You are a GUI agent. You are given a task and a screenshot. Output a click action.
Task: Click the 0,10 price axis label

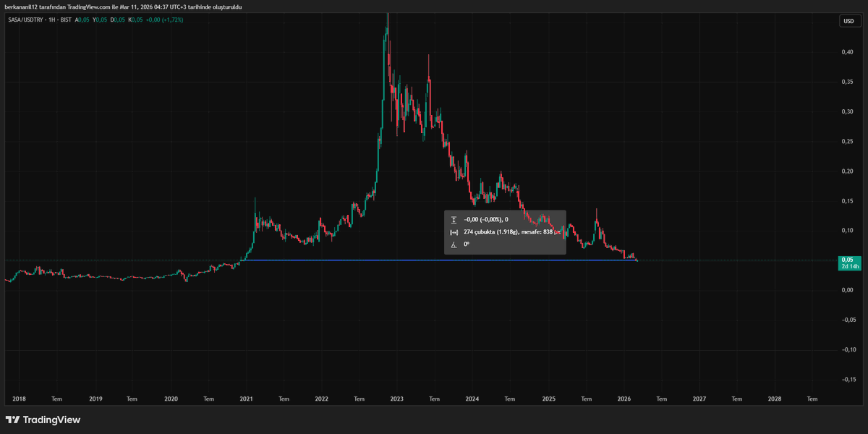848,230
